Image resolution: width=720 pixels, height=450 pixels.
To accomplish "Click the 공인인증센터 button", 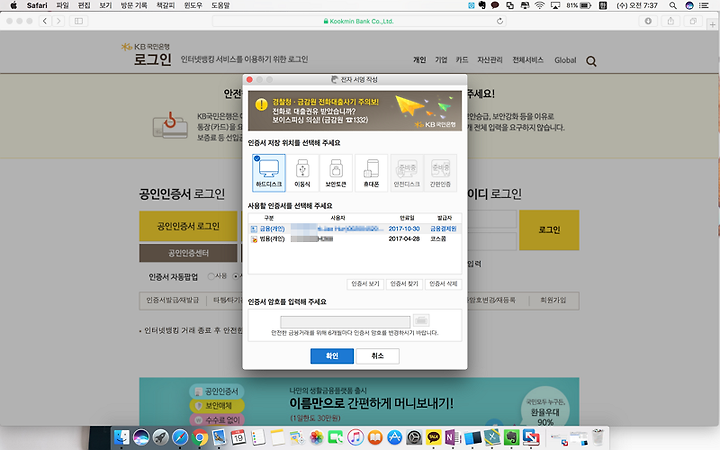I will point(188,253).
